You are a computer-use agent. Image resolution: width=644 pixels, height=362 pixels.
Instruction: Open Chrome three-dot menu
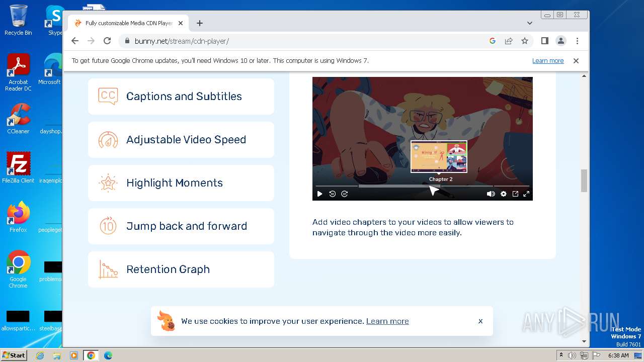577,41
